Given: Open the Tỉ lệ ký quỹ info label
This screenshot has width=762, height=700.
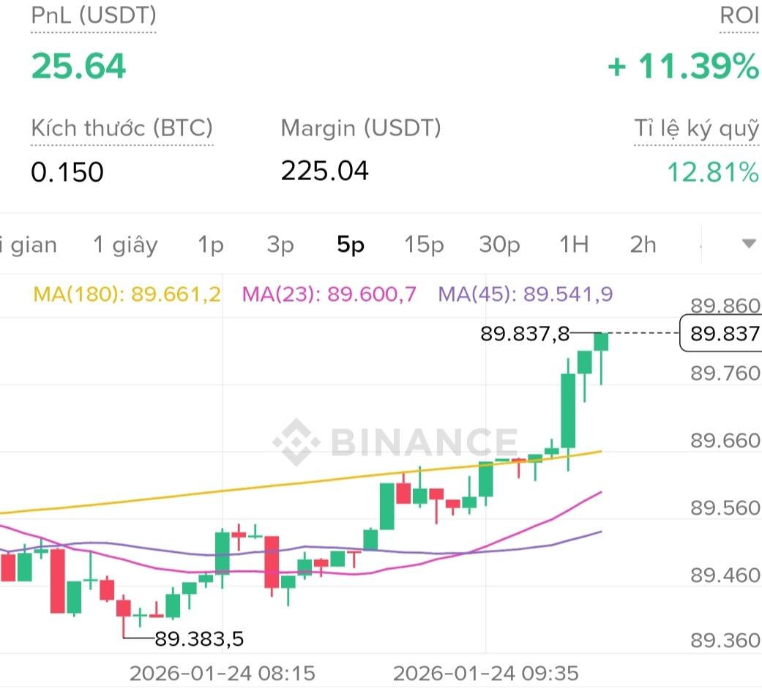Looking at the screenshot, I should [x=696, y=129].
